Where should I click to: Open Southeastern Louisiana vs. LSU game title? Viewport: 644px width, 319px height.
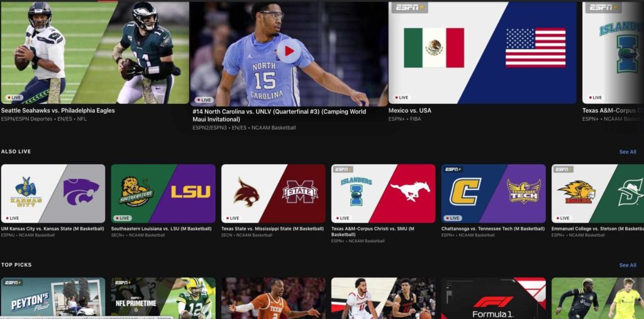[x=160, y=228]
